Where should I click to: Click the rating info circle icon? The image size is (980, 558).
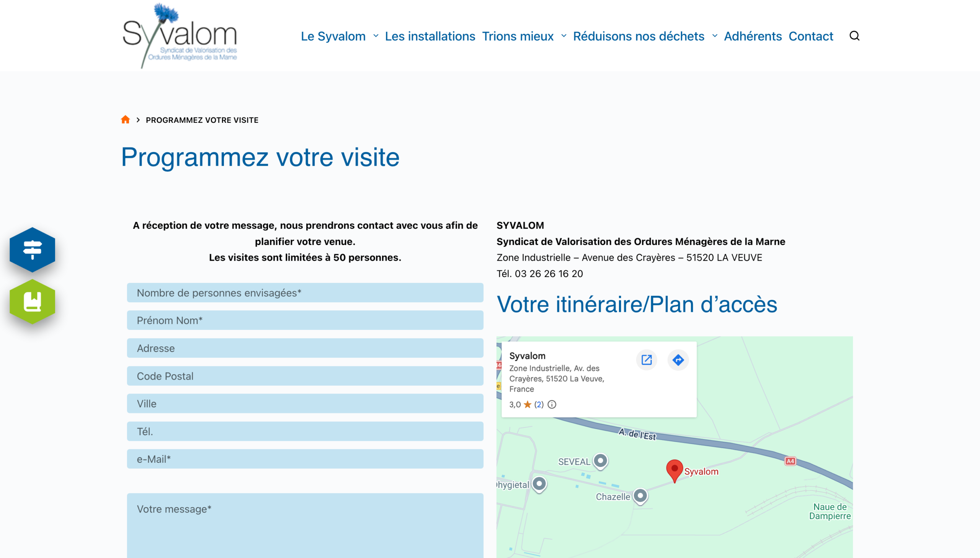click(552, 404)
